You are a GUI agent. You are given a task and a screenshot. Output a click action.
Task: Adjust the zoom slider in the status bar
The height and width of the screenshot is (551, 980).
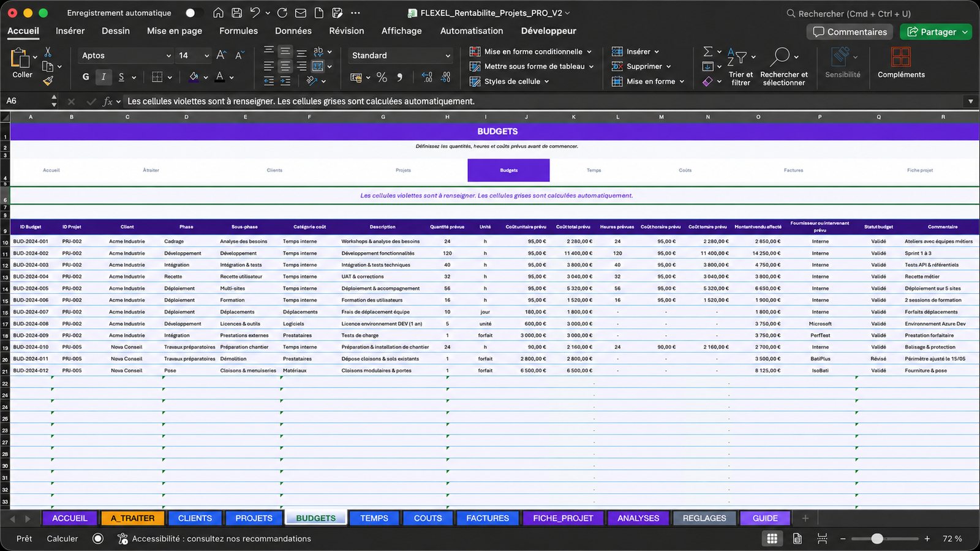tap(877, 539)
